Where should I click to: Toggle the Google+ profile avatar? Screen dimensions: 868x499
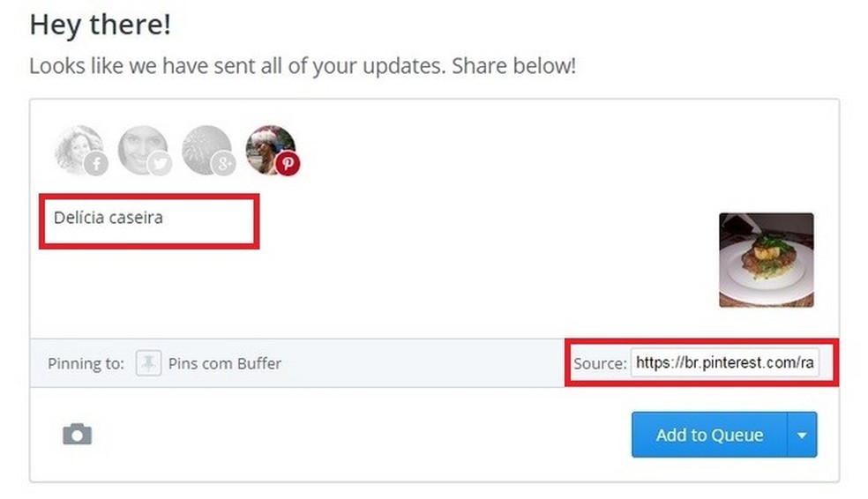click(x=206, y=147)
